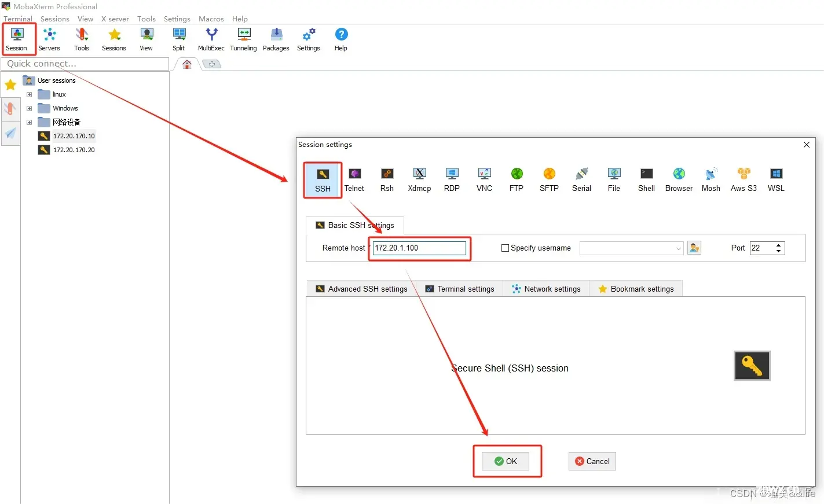Open the Sessions menu

coord(55,19)
